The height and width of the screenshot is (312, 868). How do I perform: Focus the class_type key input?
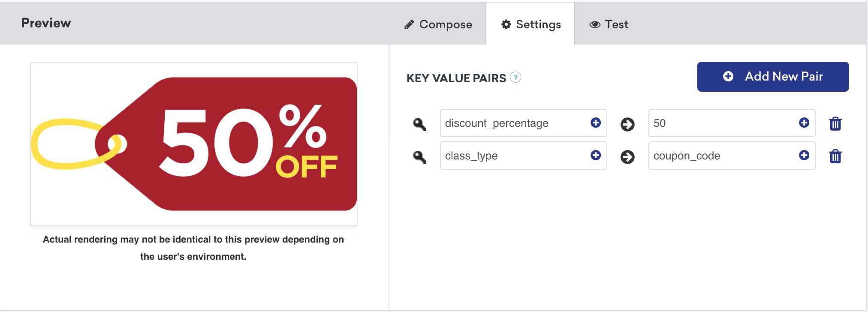pyautogui.click(x=523, y=156)
